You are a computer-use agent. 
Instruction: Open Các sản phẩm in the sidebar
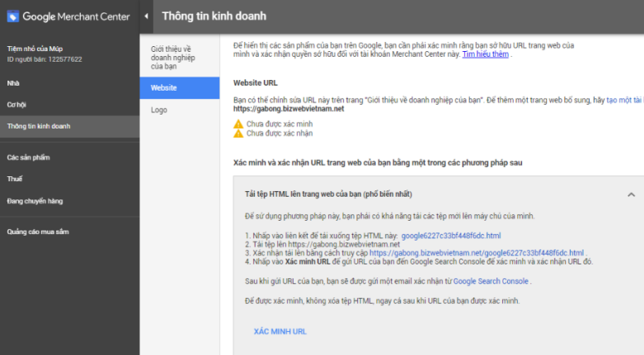pyautogui.click(x=28, y=157)
